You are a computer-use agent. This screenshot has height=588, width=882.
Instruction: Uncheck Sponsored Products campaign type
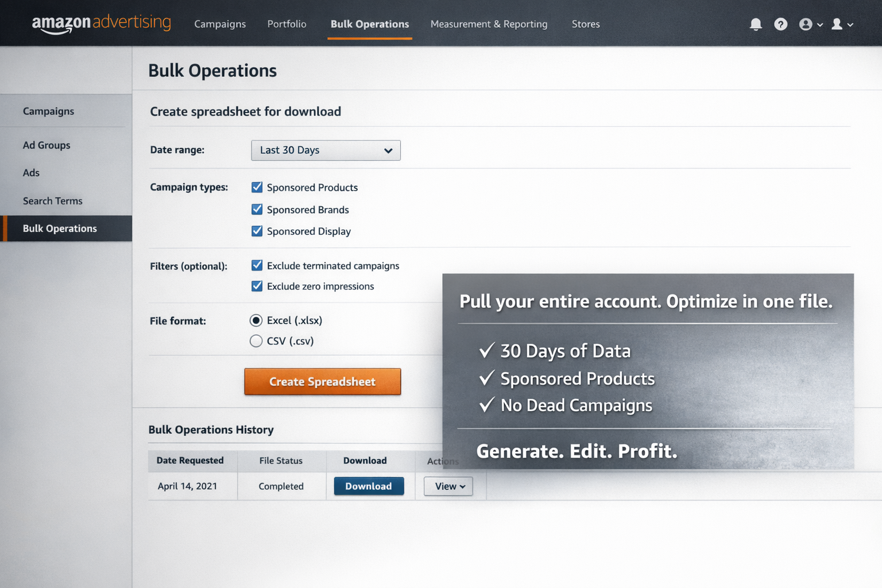pos(257,187)
